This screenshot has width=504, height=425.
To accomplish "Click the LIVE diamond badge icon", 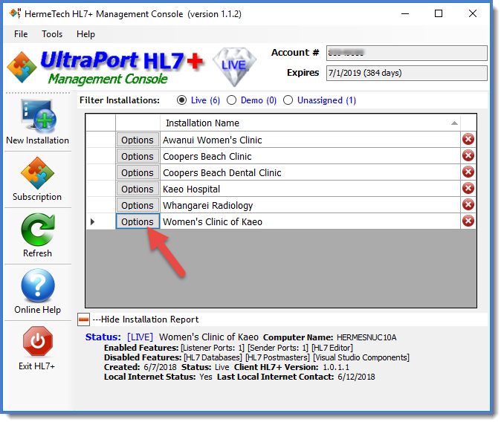I will coord(234,66).
